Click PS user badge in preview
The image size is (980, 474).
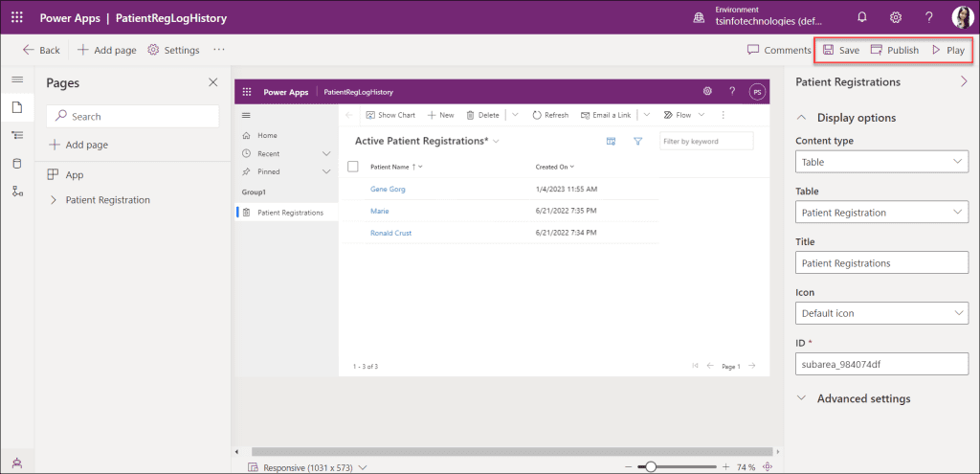(757, 92)
